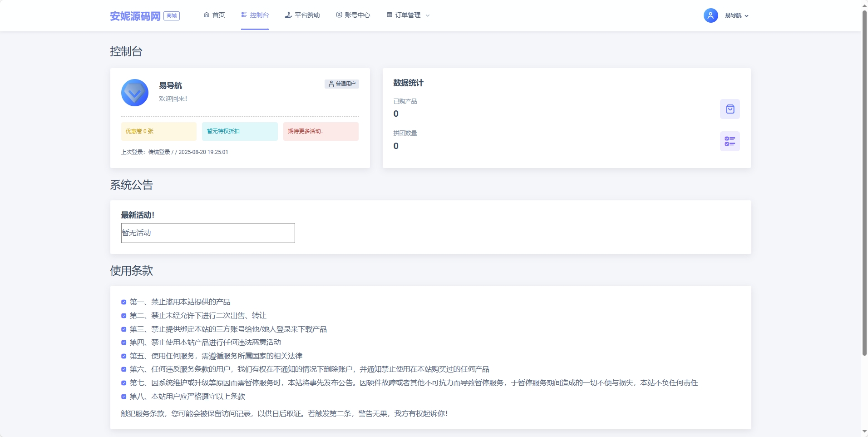This screenshot has height=437, width=868.
Task: Select the home icon beside 首页
Action: 207,15
